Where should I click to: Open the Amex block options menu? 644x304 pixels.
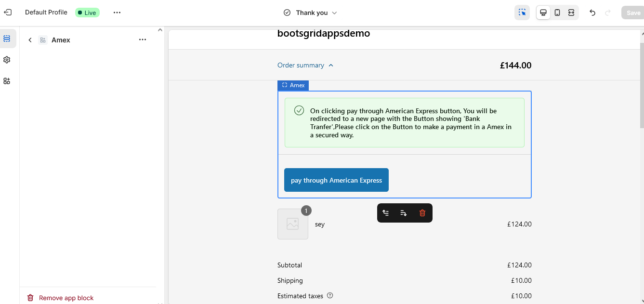tap(143, 40)
